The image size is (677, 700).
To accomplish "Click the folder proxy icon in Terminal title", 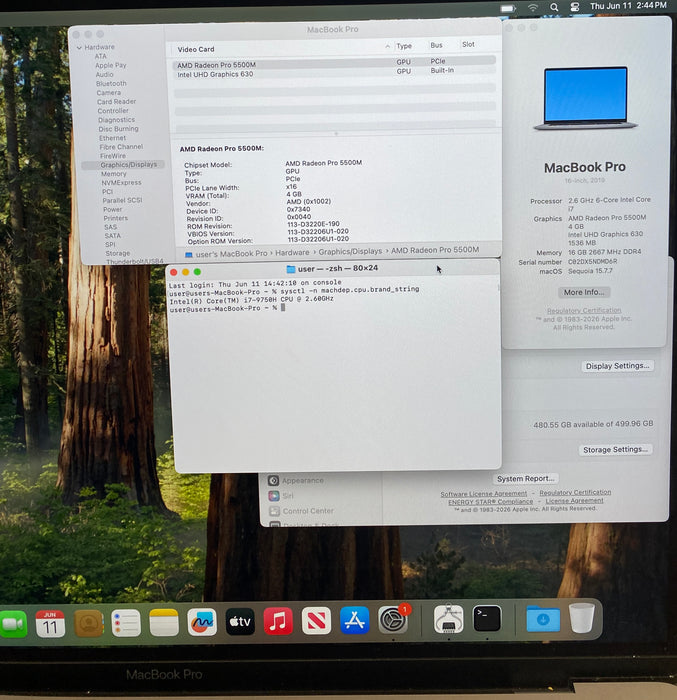I will (291, 269).
